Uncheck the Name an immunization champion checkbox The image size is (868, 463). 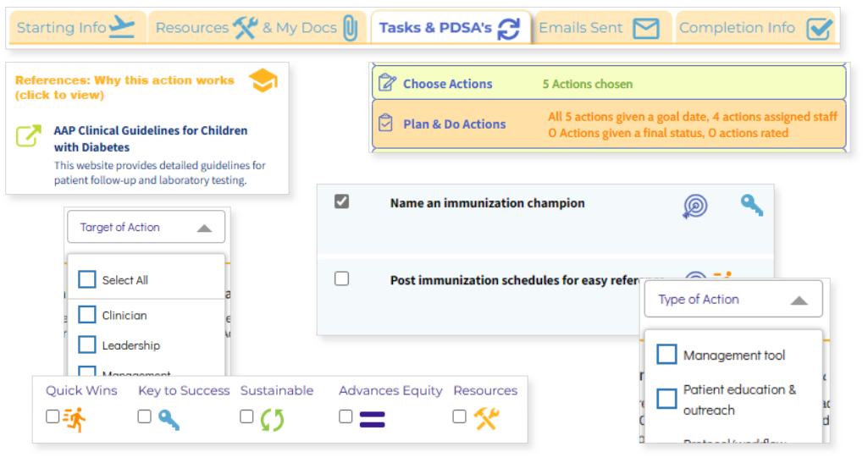[x=341, y=201]
